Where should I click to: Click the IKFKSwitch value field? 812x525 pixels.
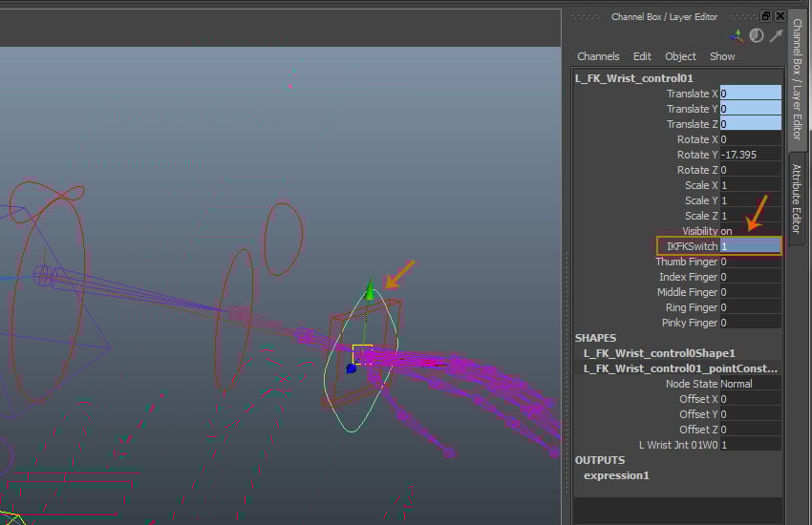click(750, 246)
